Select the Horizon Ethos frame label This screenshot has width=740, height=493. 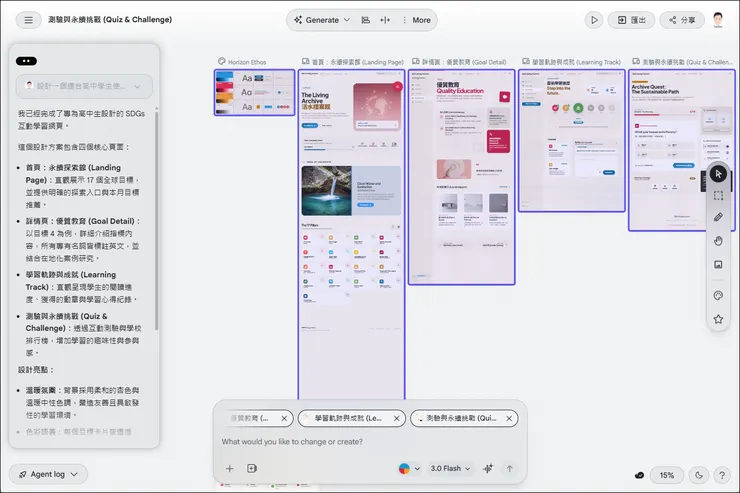pos(247,62)
